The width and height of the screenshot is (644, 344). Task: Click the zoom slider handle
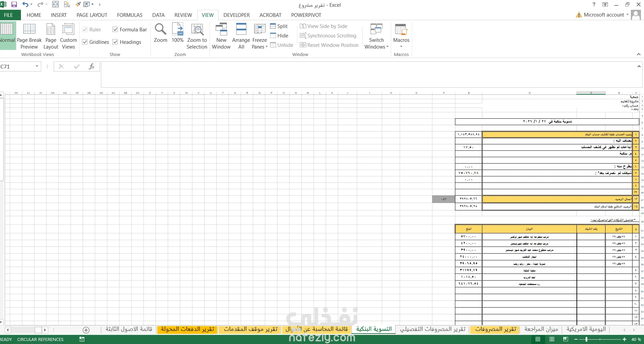click(586, 339)
